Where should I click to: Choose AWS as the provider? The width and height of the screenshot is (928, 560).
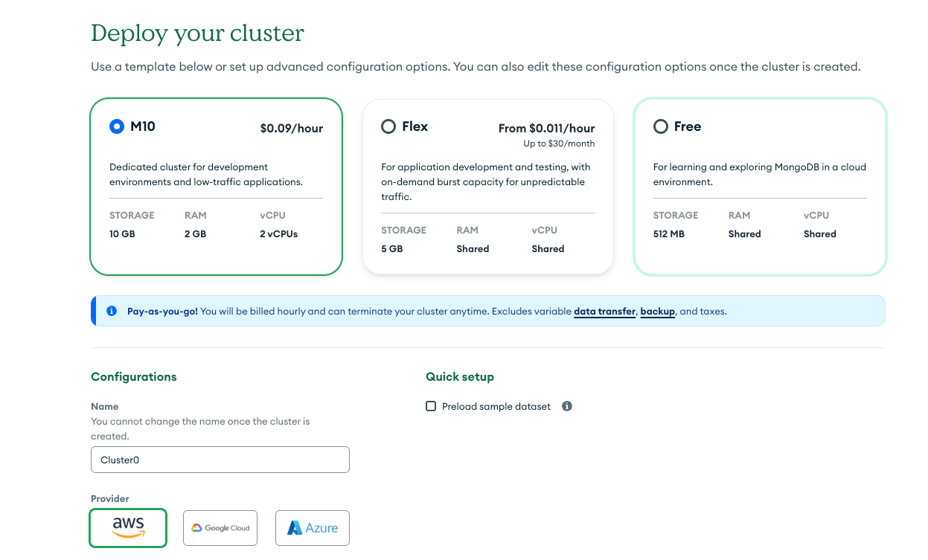tap(128, 528)
